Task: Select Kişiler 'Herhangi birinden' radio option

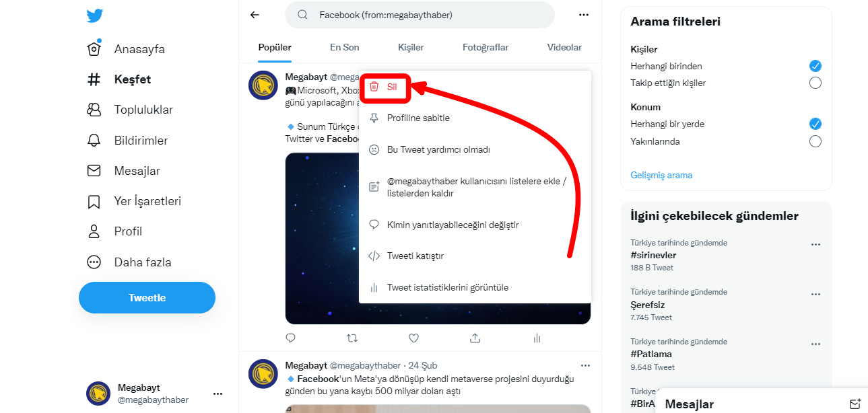Action: tap(815, 66)
